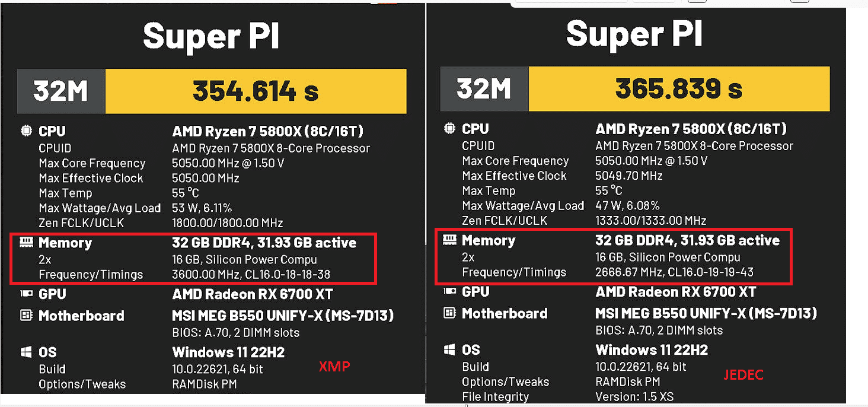Click the 32M badge in right panel
This screenshot has height=407, width=868.
click(x=484, y=89)
